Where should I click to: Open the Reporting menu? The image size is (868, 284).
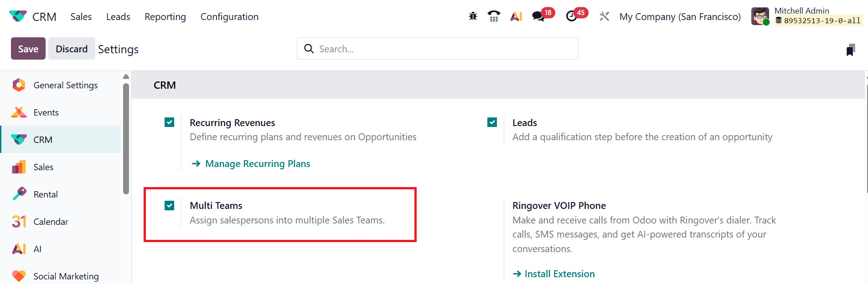click(x=165, y=17)
